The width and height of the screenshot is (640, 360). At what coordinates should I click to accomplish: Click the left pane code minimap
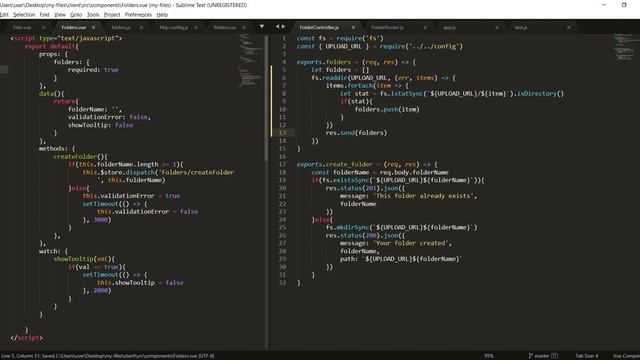[250, 60]
